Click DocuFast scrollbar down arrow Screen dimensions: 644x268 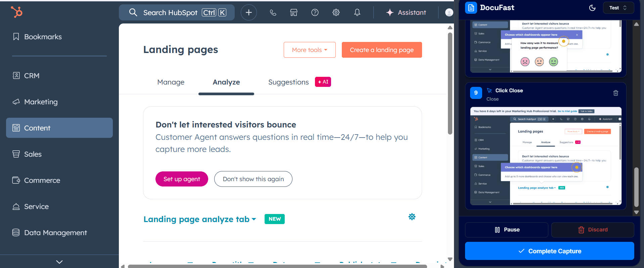(636, 212)
